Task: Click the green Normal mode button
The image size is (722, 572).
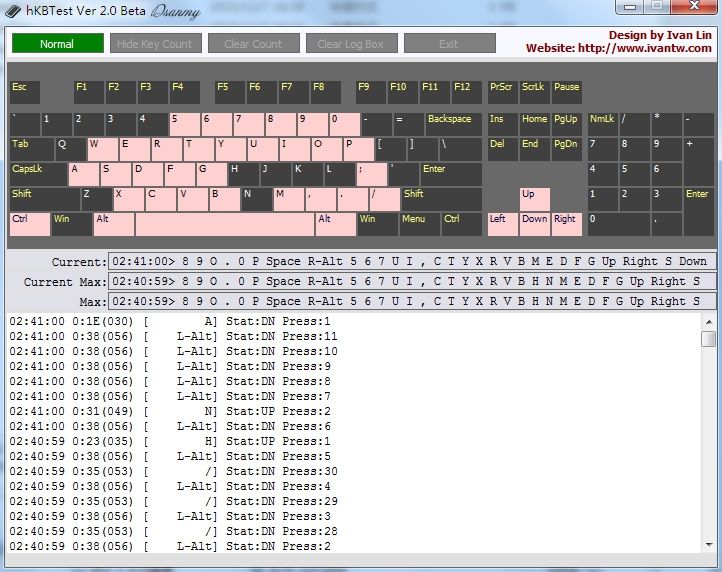Action: [58, 43]
